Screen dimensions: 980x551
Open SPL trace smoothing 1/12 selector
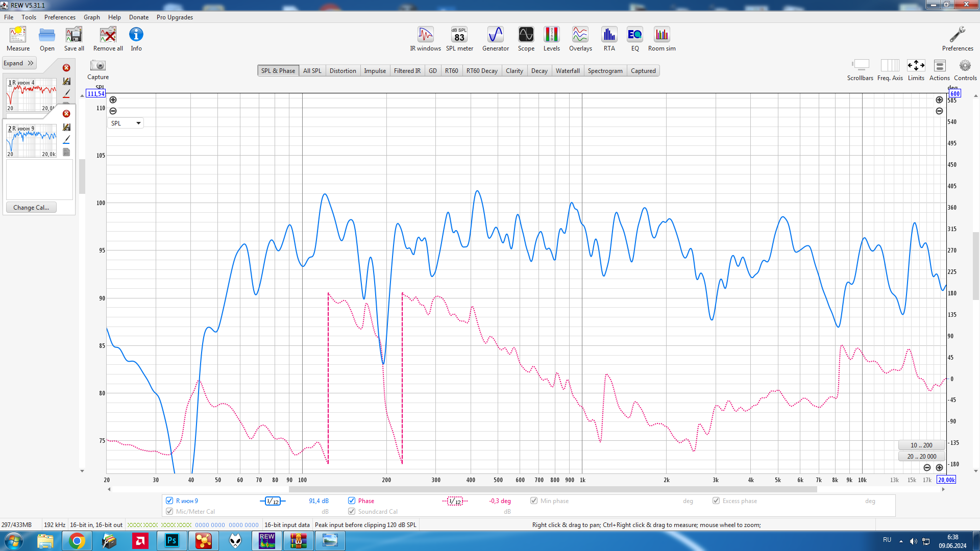(x=273, y=501)
